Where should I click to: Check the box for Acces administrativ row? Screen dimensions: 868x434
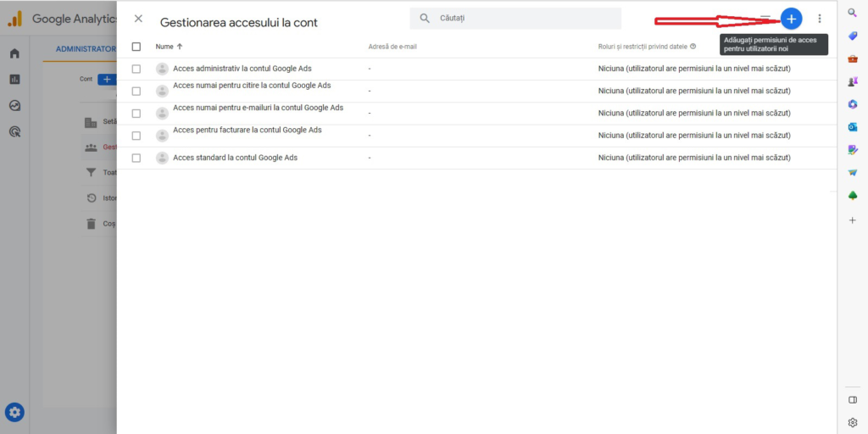point(136,69)
